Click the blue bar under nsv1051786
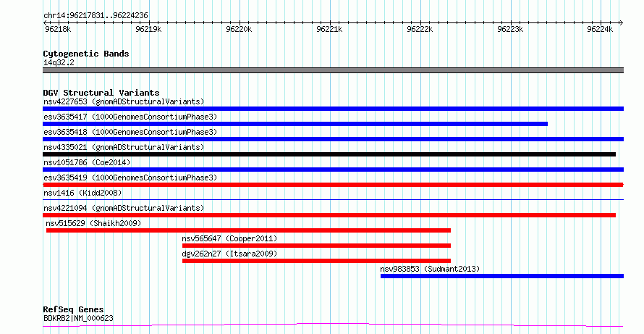This screenshot has height=334, width=644. 333,170
